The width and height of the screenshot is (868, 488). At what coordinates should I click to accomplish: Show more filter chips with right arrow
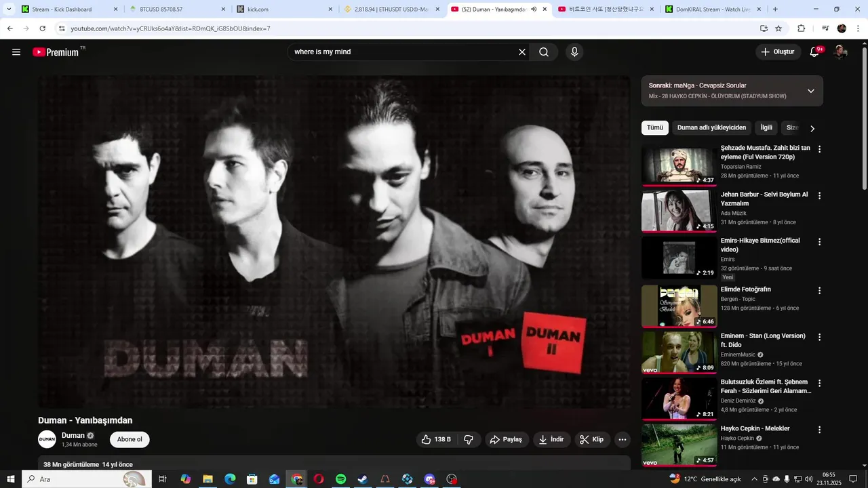pos(812,128)
